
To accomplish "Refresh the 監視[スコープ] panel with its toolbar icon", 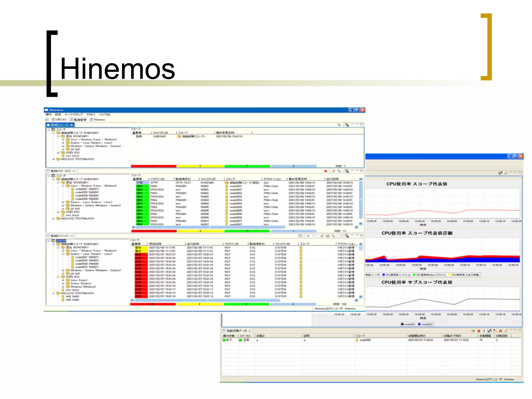I will click(x=339, y=125).
